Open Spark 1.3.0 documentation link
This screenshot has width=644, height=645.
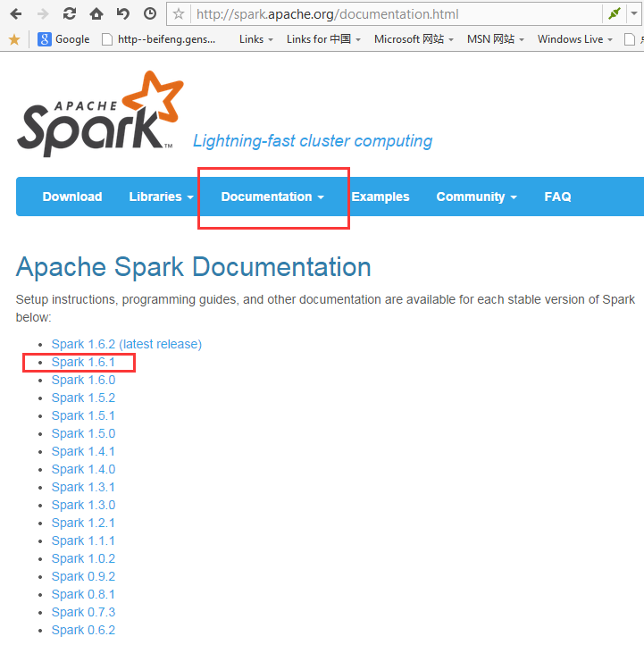[x=83, y=505]
